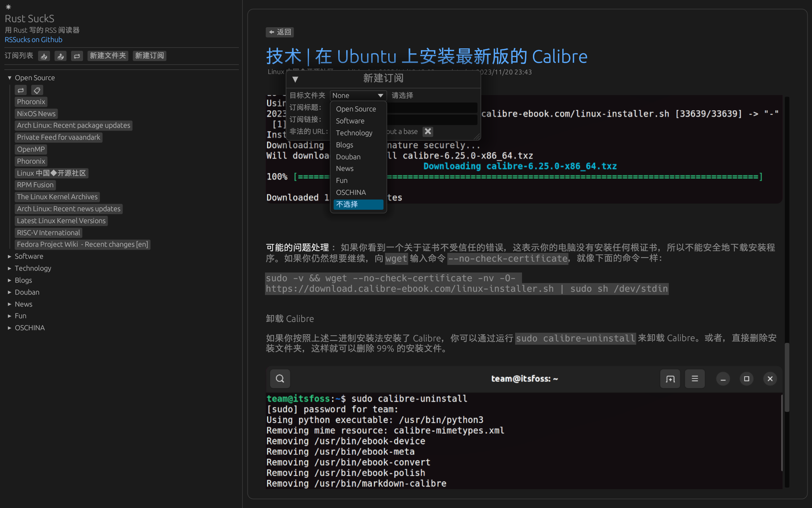812x508 pixels.
Task: Pick Douban in the folder dropdown list
Action: [x=348, y=157]
